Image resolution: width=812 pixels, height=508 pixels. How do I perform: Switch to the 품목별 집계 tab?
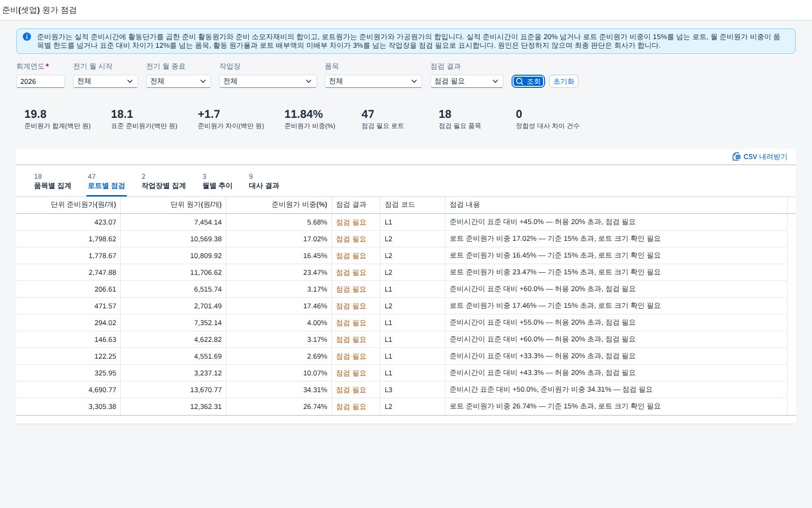[x=52, y=181]
